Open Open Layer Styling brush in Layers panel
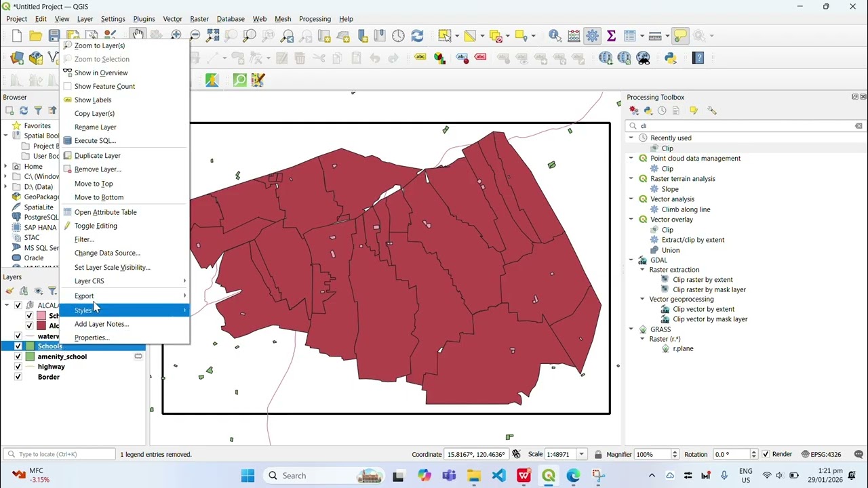868x488 pixels. coord(9,291)
